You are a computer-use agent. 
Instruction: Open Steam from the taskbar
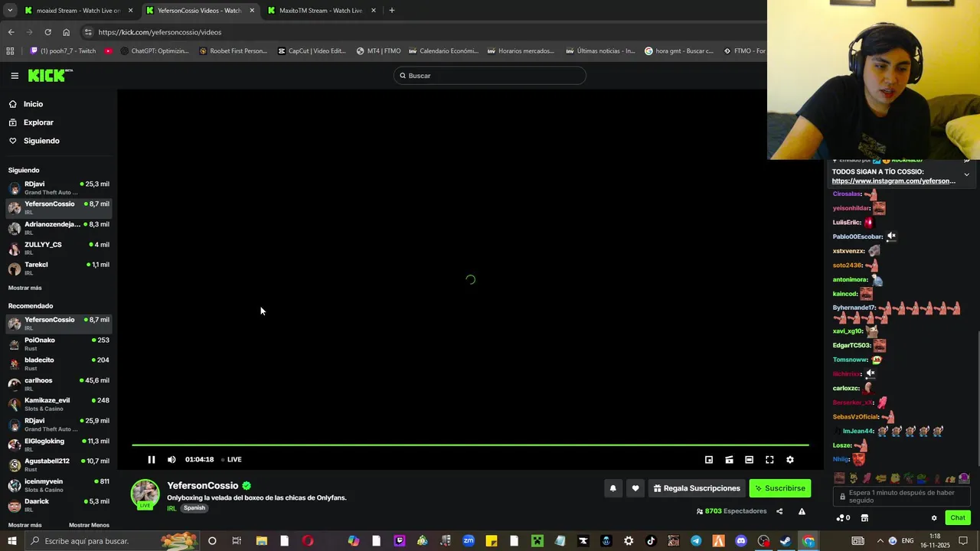(x=786, y=541)
